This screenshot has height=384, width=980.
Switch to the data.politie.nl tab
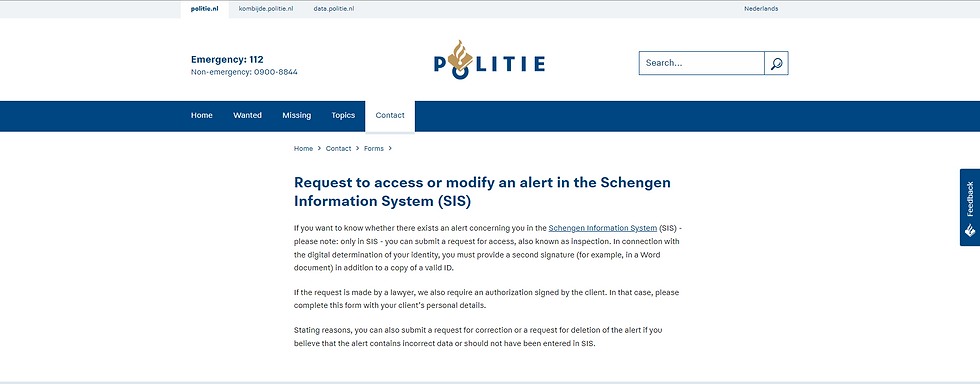[334, 9]
